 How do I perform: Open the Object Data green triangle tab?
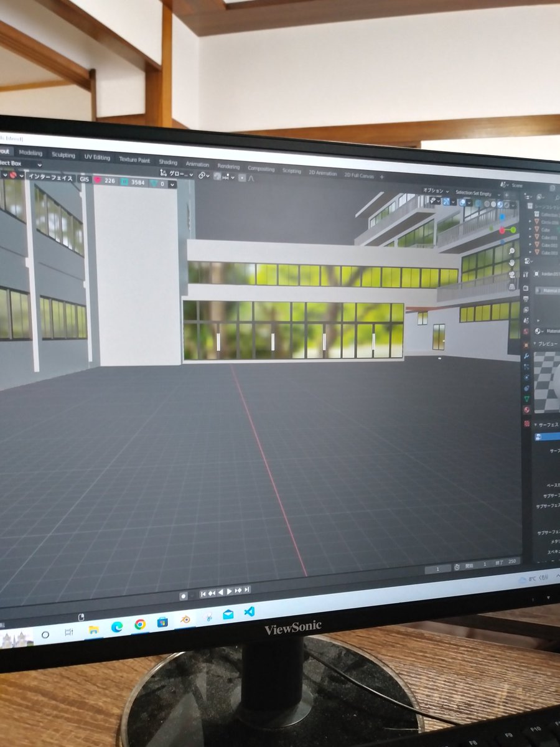coord(526,398)
